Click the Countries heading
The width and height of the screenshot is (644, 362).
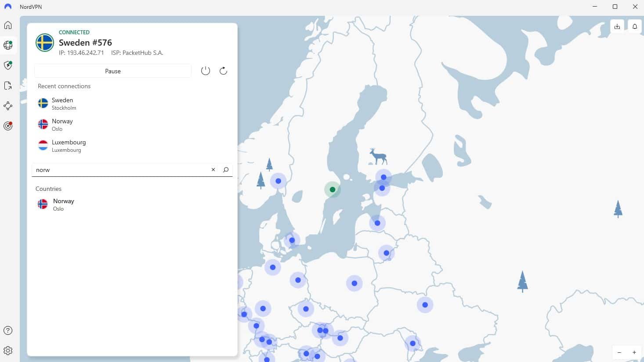point(48,189)
